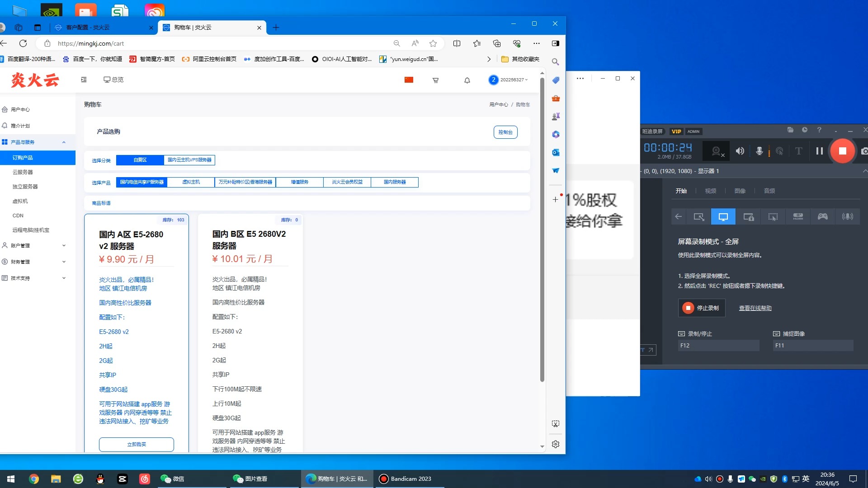Click 停止录制 button in Bandicam

(702, 308)
